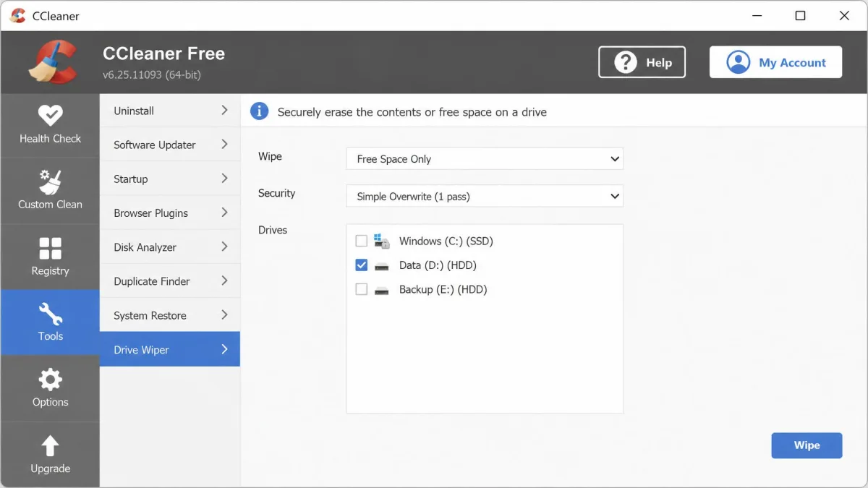The height and width of the screenshot is (488, 868).
Task: Click the CCleaner title bar app icon
Action: click(x=18, y=15)
